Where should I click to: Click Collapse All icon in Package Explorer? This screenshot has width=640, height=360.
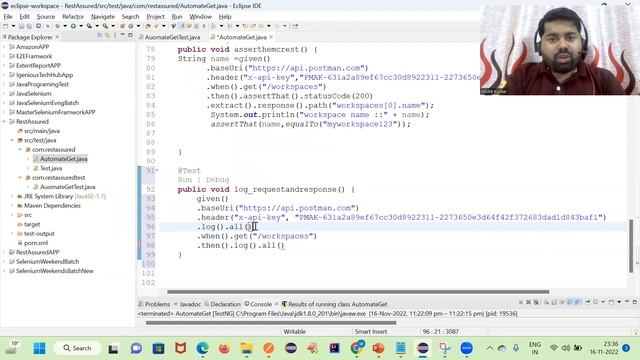pos(100,35)
